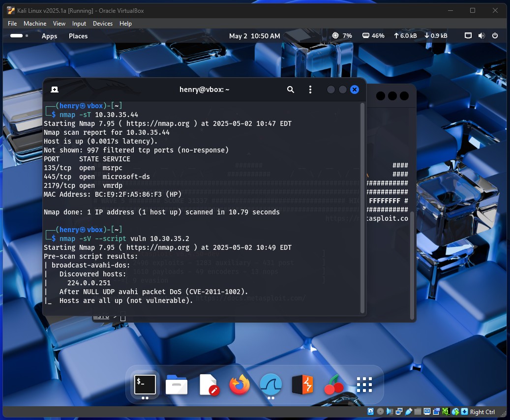Click the CPU usage 7% indicator
The image size is (510, 420).
342,36
